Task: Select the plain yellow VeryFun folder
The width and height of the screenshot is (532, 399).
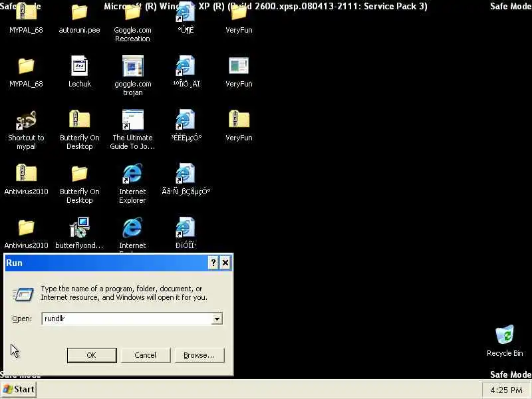Action: [x=239, y=12]
